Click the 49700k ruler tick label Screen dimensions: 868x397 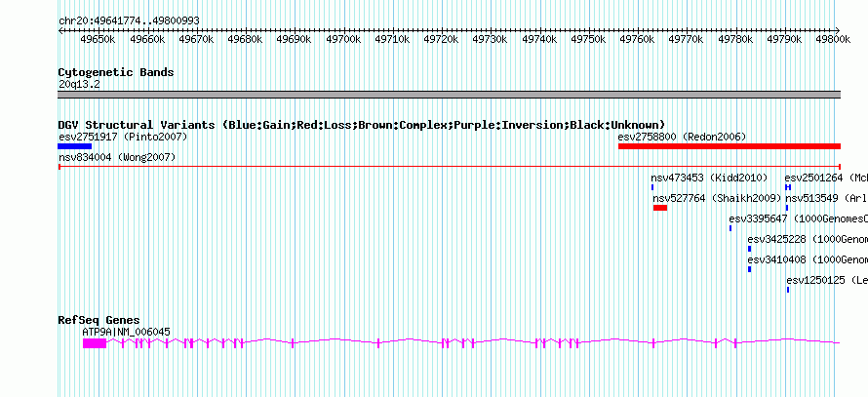tap(343, 39)
